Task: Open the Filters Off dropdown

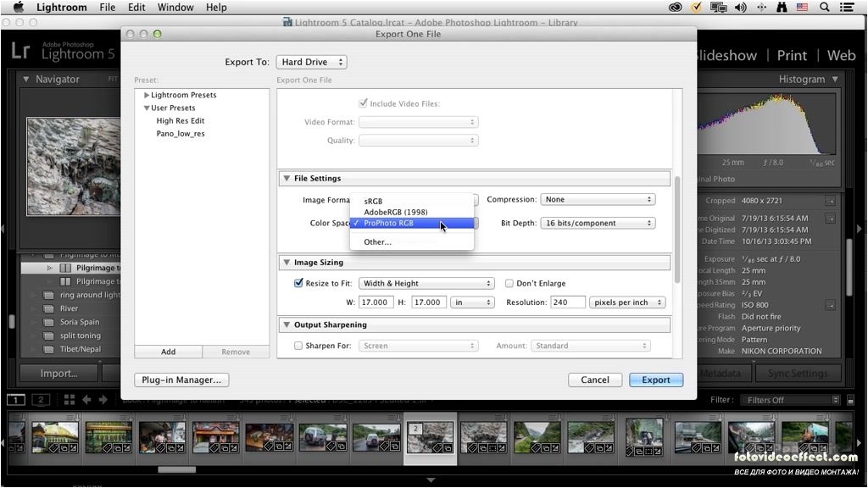Action: (x=790, y=400)
